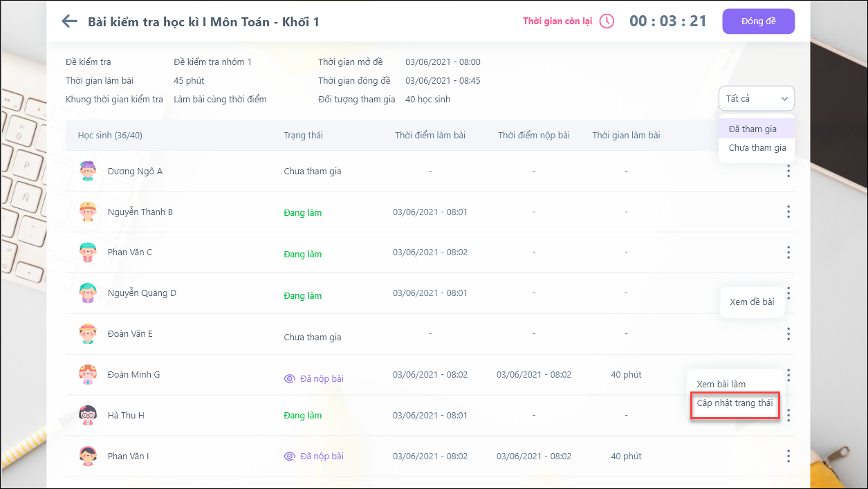Click the clock icon beside remaining time
The image size is (868, 489).
pos(607,21)
